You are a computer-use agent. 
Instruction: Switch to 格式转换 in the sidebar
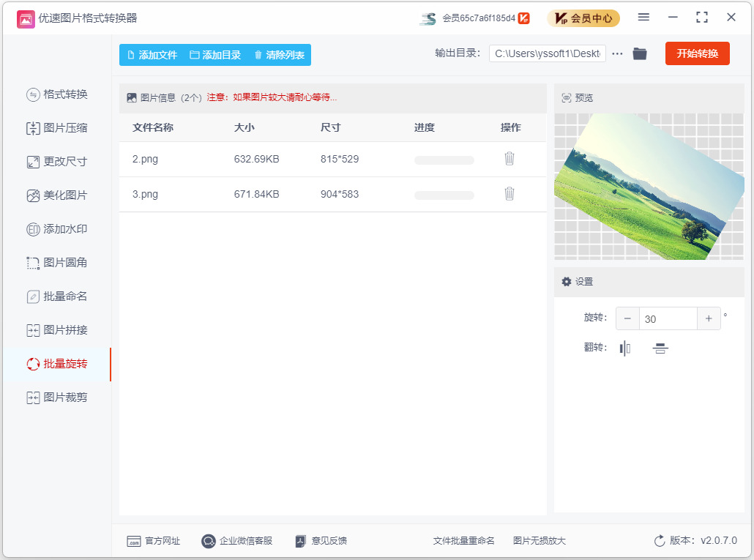[x=57, y=94]
